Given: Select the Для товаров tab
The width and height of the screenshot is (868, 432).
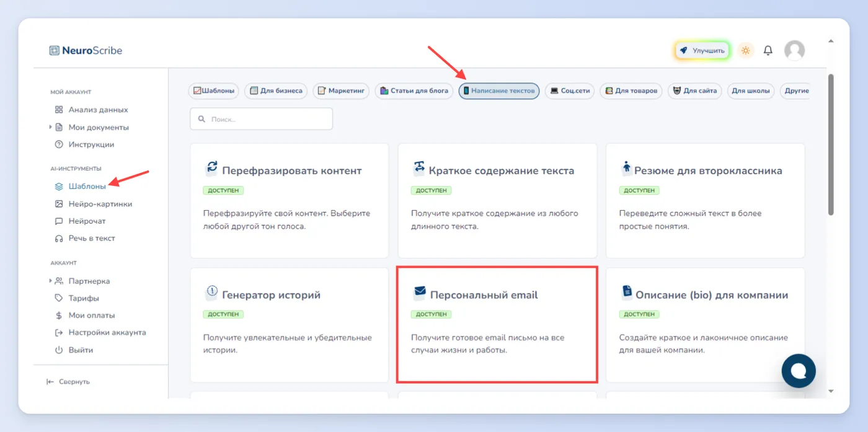Looking at the screenshot, I should click(631, 91).
